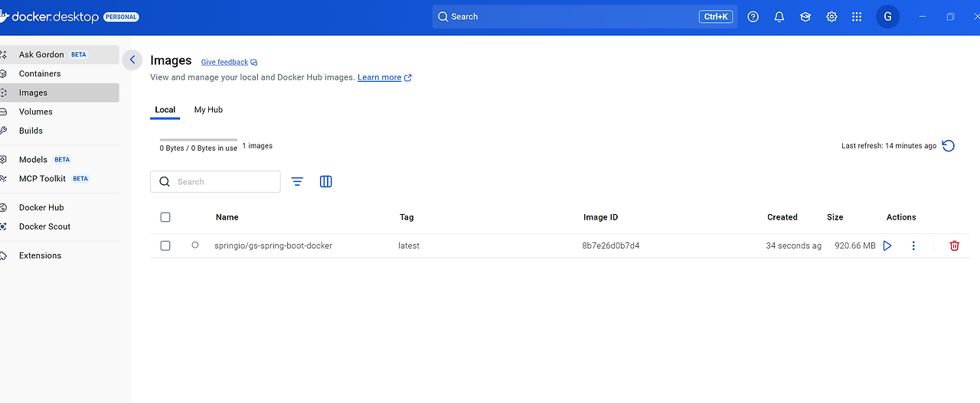Open the help question mark icon

[753, 17]
